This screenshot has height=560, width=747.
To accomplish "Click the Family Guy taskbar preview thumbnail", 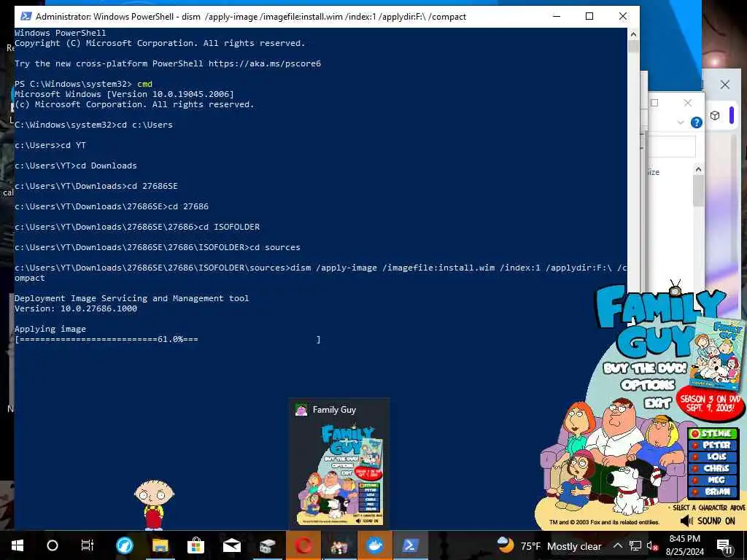I will (x=340, y=475).
